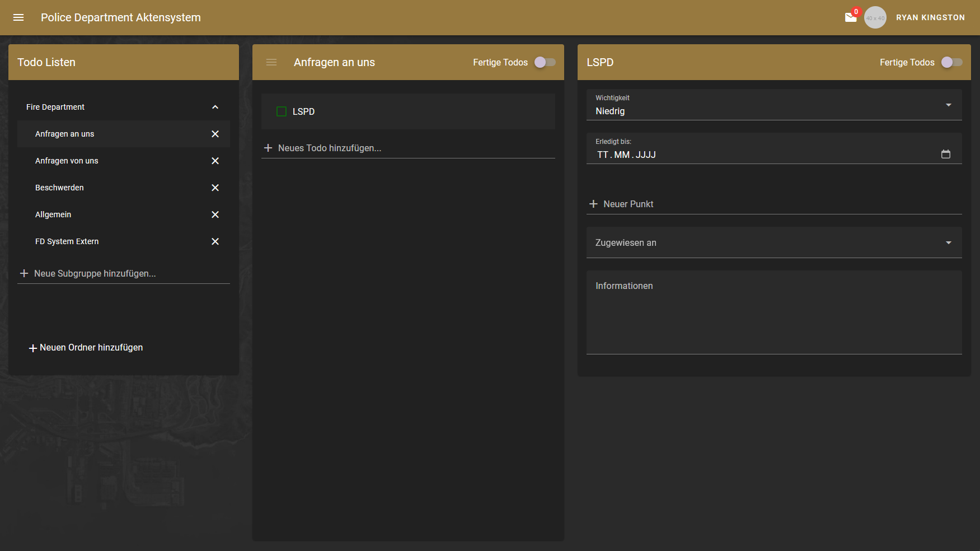980x551 pixels.
Task: Click the plus icon for new todo
Action: tap(268, 148)
